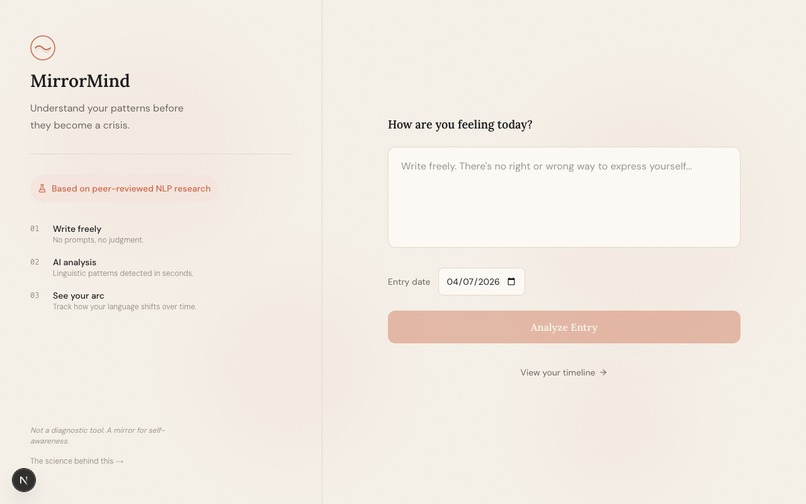The height and width of the screenshot is (504, 806).
Task: Click the flask icon in research badge
Action: pyautogui.click(x=42, y=188)
